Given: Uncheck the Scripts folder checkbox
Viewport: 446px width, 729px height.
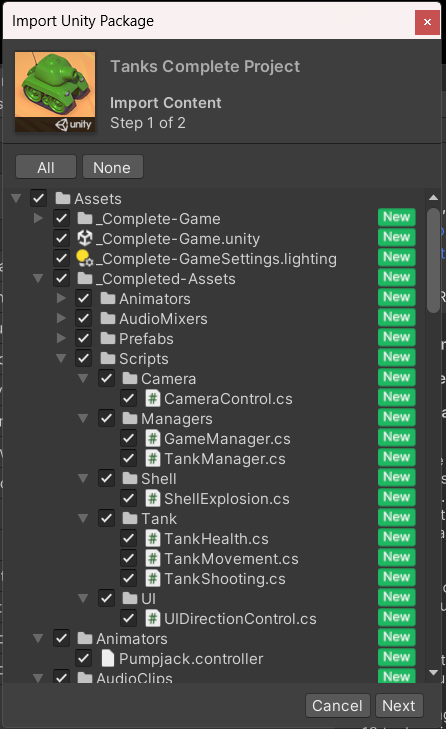Looking at the screenshot, I should click(84, 358).
